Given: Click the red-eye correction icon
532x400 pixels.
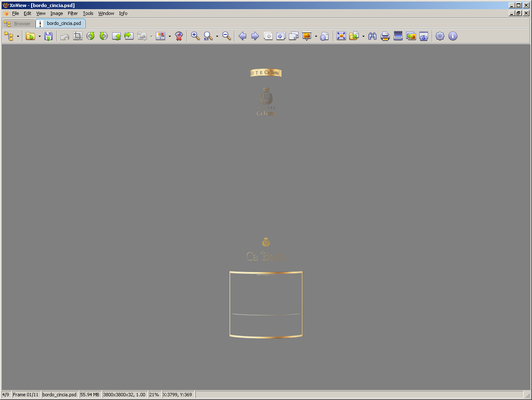Looking at the screenshot, I should [179, 36].
